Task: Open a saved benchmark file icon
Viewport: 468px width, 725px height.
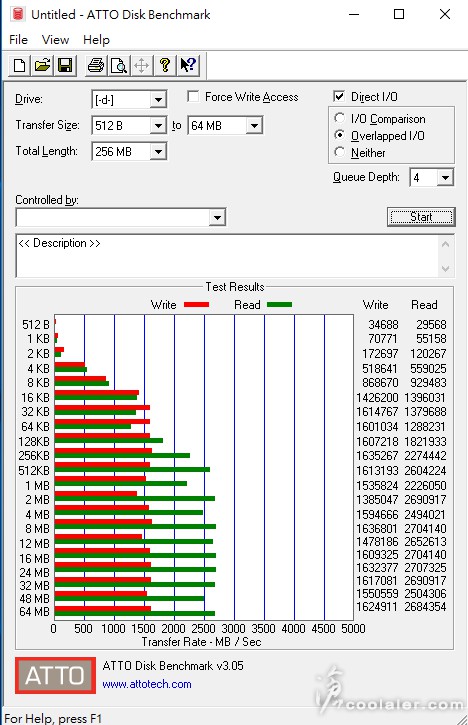Action: (43, 65)
